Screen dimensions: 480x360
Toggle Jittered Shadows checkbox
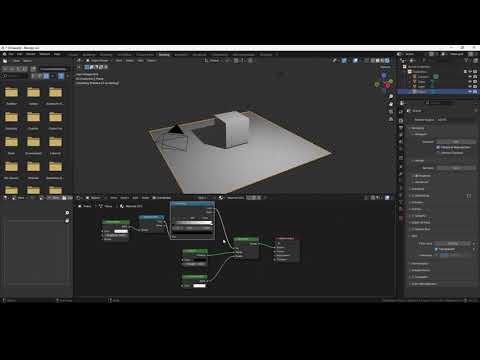click(x=438, y=152)
